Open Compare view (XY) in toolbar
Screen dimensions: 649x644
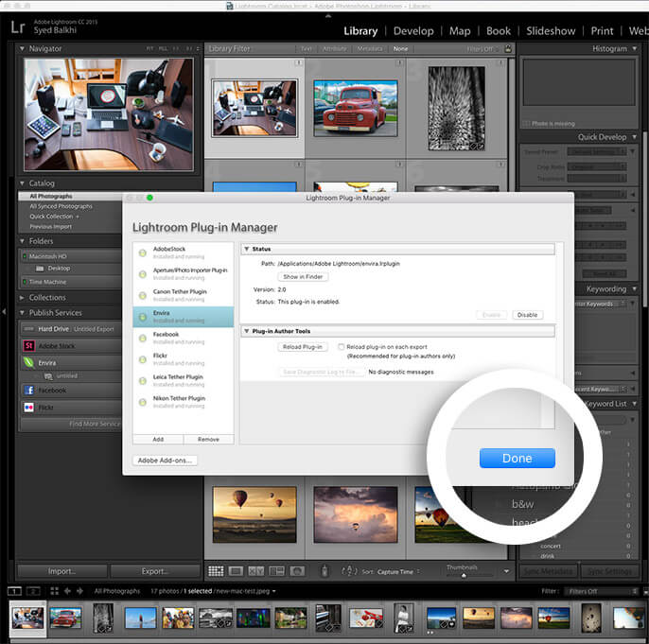(x=255, y=571)
